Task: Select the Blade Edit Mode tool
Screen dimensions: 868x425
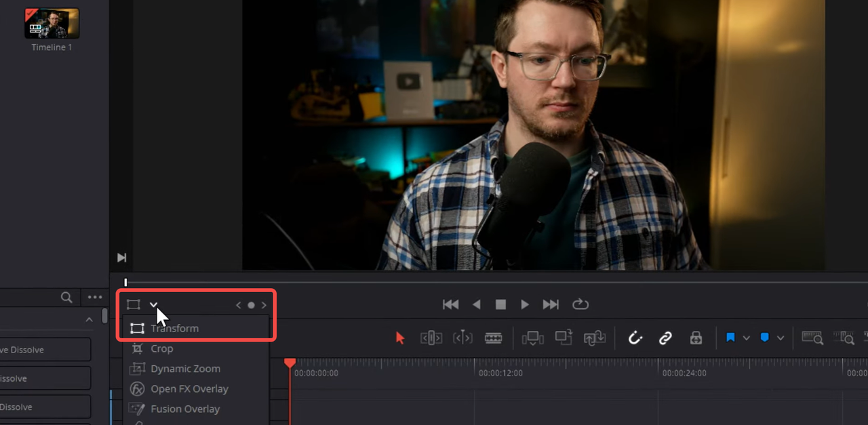Action: (x=493, y=338)
